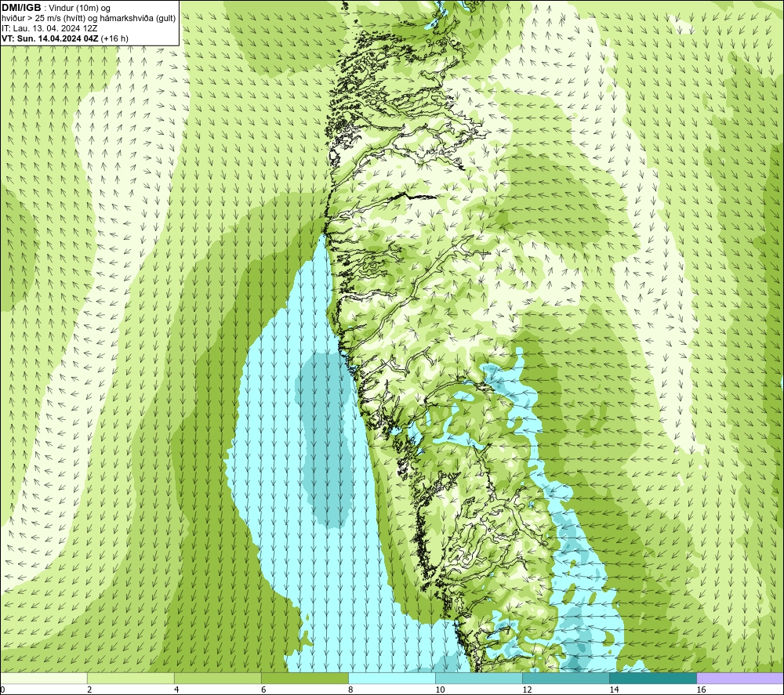Click the legend scale value '2'
Screen dimensions: 784x695
89,690
